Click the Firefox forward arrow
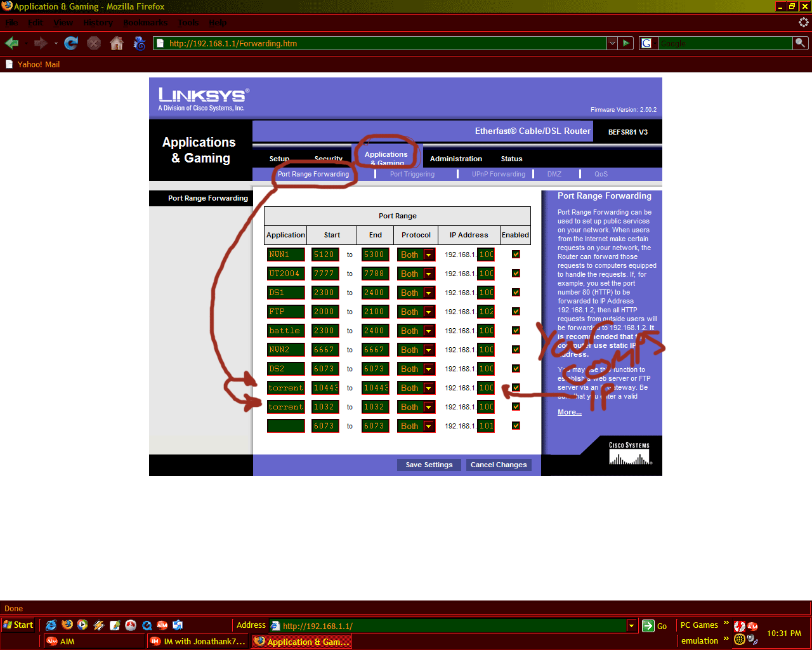812x650 pixels. 41,43
